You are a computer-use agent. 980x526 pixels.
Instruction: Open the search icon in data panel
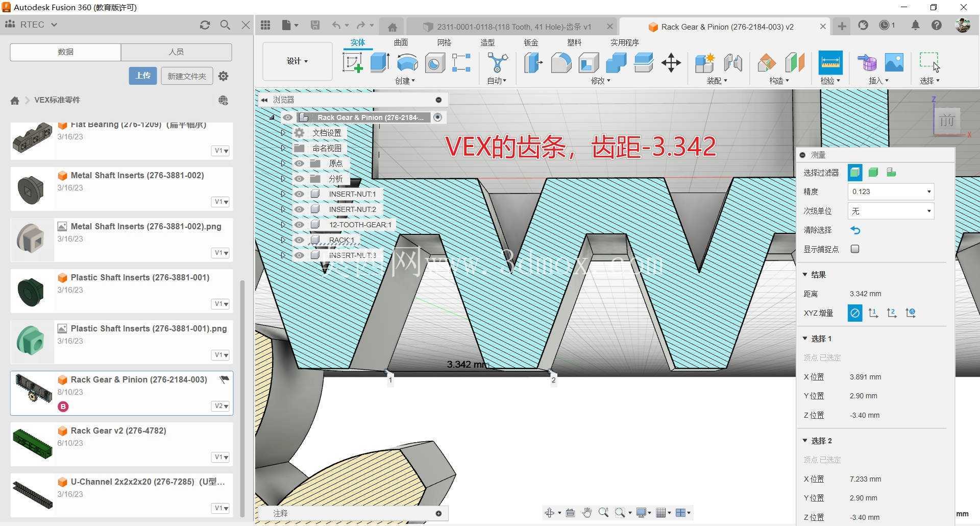point(225,25)
